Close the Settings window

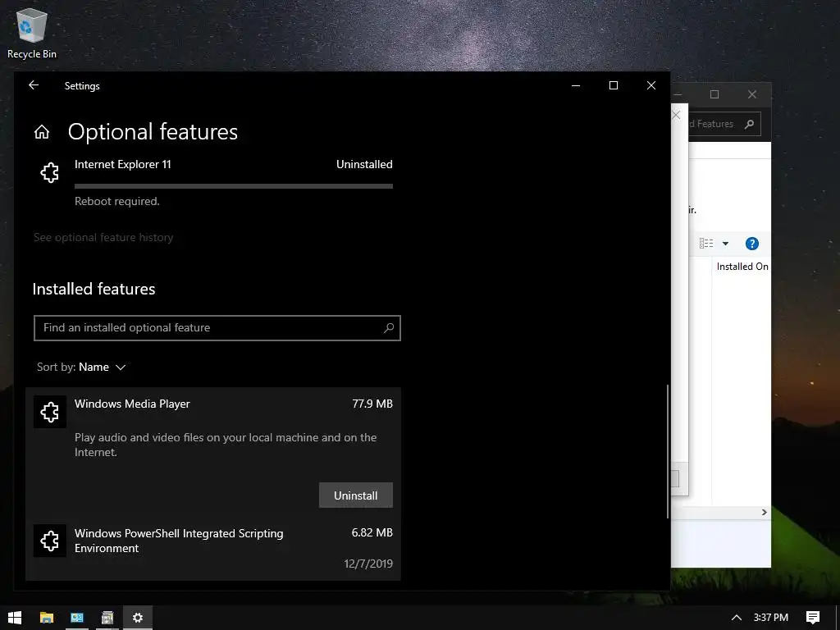coord(651,85)
